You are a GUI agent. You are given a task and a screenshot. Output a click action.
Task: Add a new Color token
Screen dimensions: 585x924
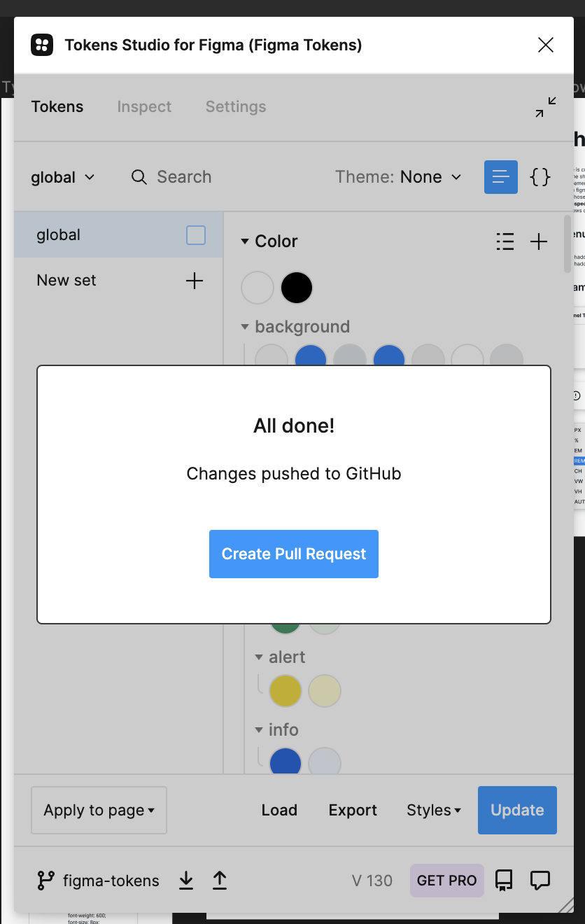coord(539,241)
